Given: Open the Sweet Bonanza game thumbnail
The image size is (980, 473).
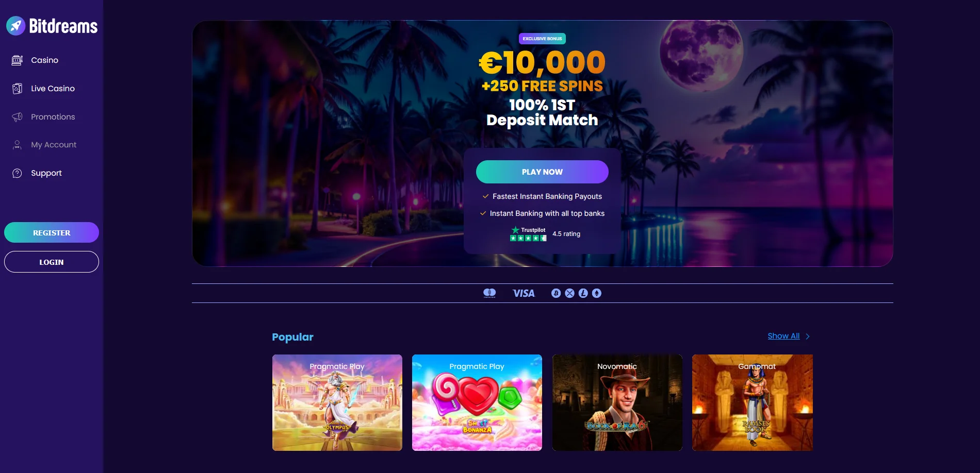Looking at the screenshot, I should [x=477, y=402].
